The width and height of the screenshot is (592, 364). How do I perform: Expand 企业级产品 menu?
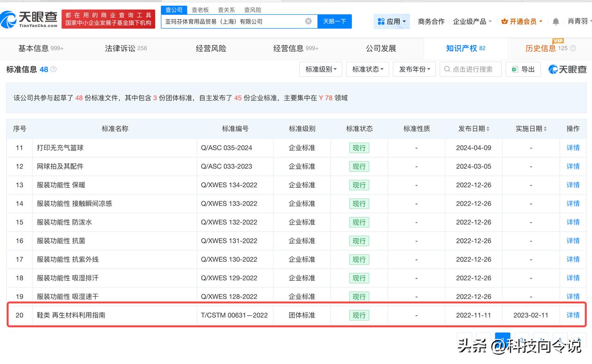[472, 21]
